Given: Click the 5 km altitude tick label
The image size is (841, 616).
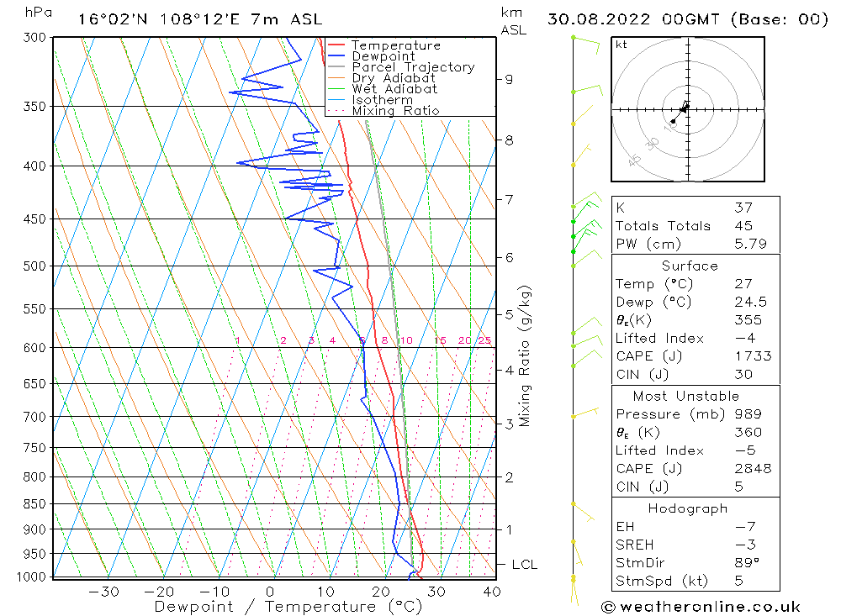Looking at the screenshot, I should coord(509,314).
